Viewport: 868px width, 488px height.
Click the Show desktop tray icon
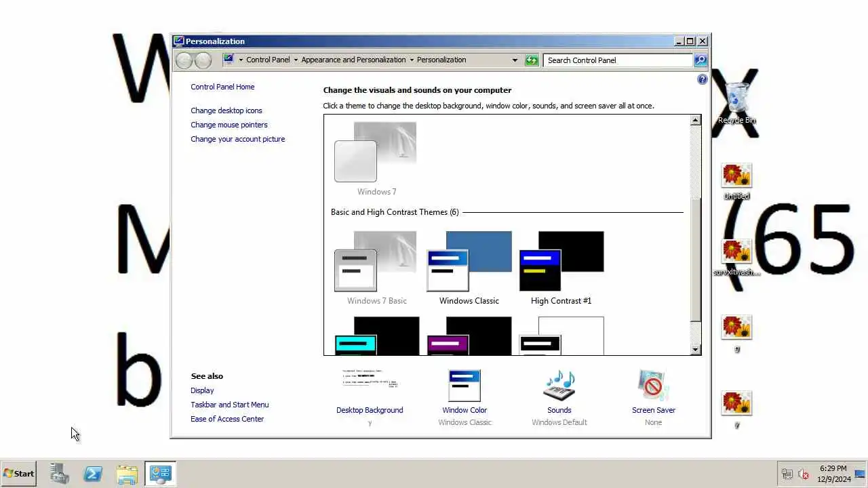coord(859,474)
